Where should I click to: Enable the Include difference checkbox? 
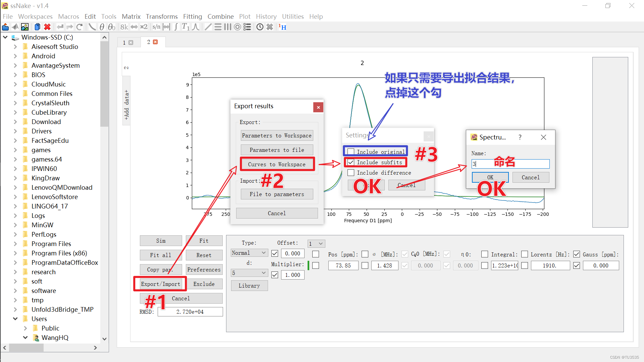(351, 173)
